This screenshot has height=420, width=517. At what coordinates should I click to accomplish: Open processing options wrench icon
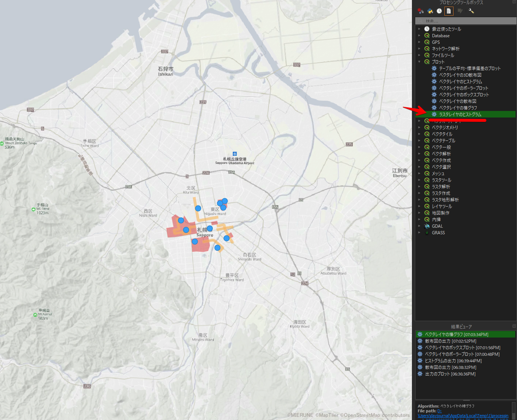(x=471, y=11)
